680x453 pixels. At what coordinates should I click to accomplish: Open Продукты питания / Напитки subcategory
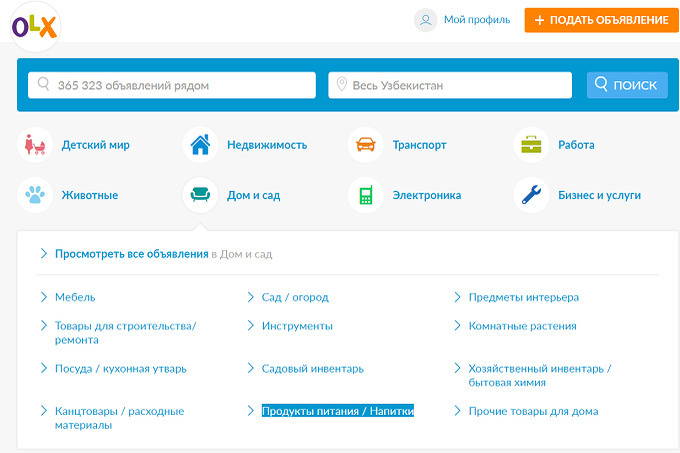pos(337,411)
